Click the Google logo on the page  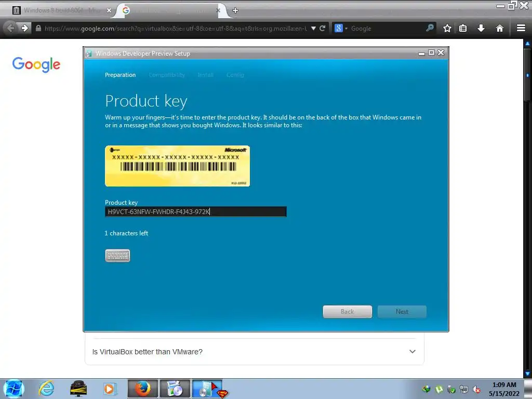(36, 64)
